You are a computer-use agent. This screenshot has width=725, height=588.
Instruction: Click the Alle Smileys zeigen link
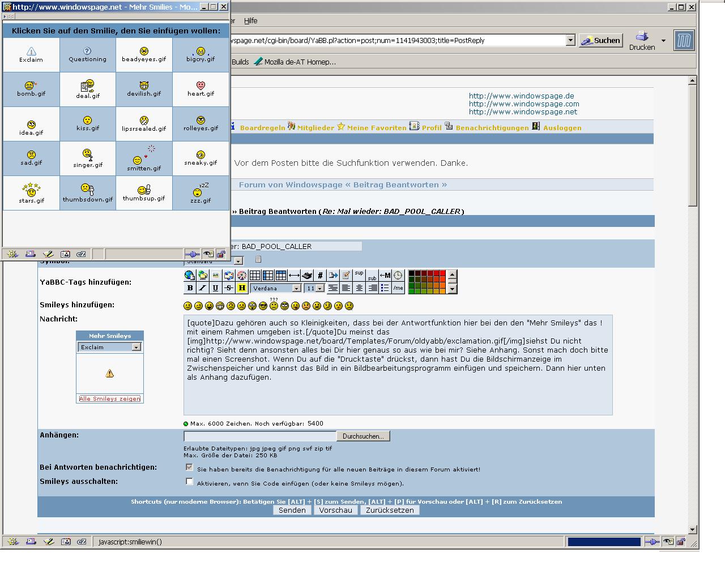110,399
